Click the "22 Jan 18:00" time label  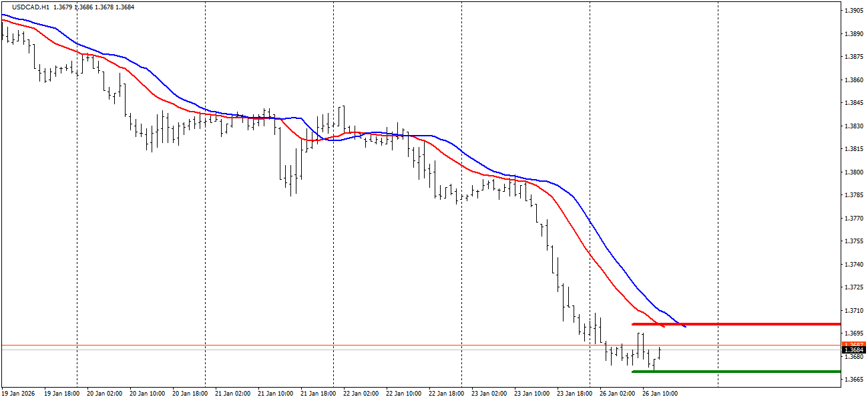[446, 394]
